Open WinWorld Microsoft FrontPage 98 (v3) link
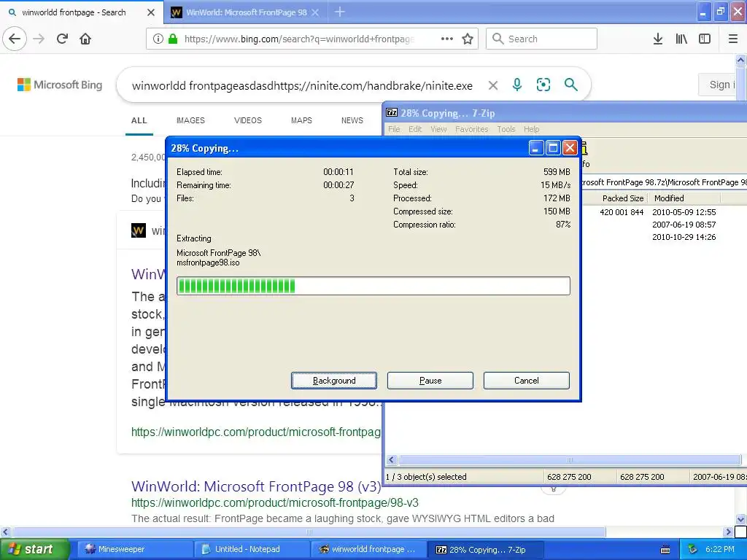The width and height of the screenshot is (747, 560). click(x=256, y=486)
